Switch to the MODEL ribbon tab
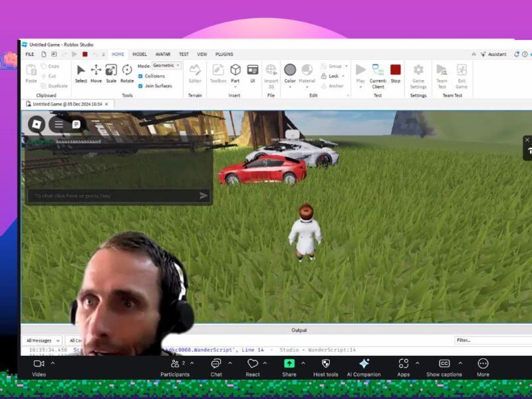This screenshot has height=399, width=532. (140, 55)
